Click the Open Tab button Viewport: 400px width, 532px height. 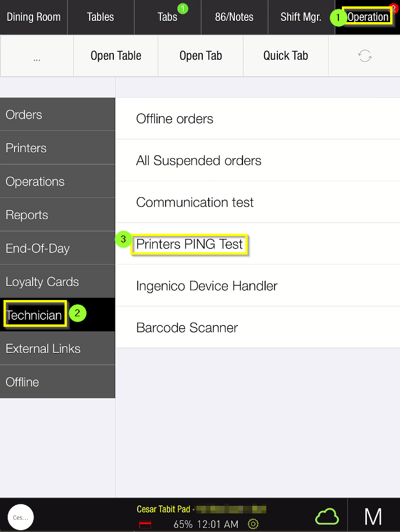(x=201, y=56)
